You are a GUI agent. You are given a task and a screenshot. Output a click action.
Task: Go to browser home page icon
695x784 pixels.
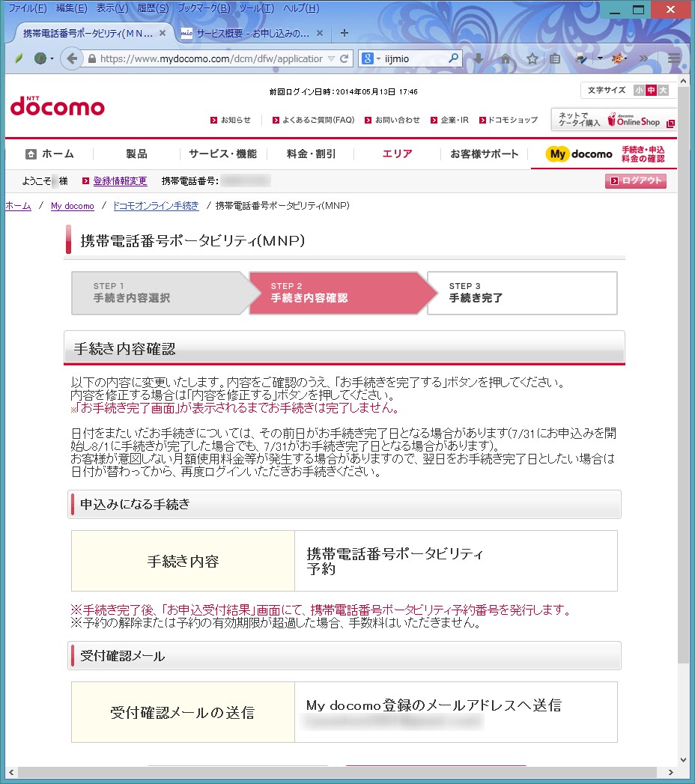[506, 59]
